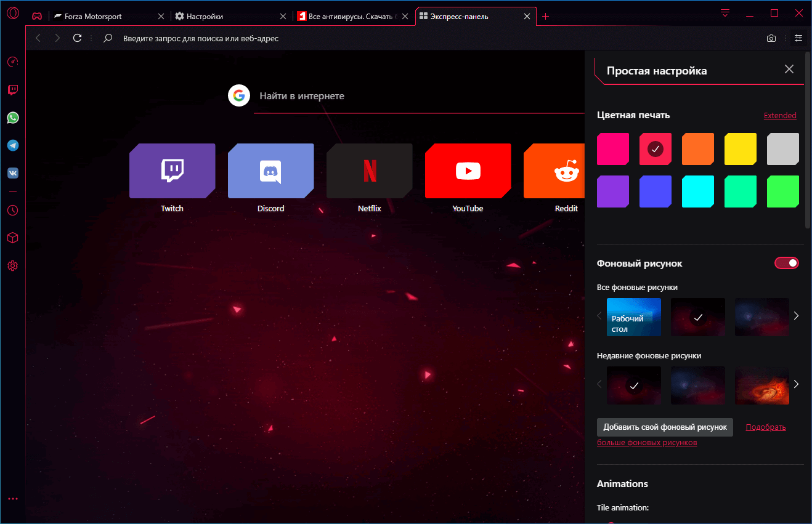Close the Настройки tab
Viewport: 812px width, 524px height.
[283, 17]
